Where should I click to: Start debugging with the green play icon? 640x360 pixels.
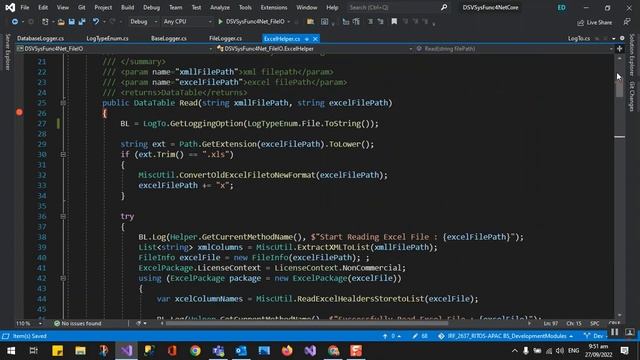220,22
